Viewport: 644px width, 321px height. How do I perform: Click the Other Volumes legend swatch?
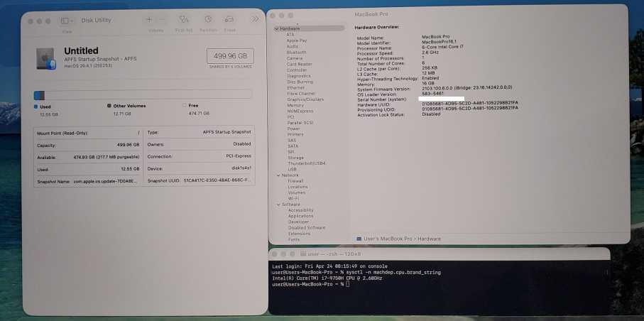(x=109, y=106)
